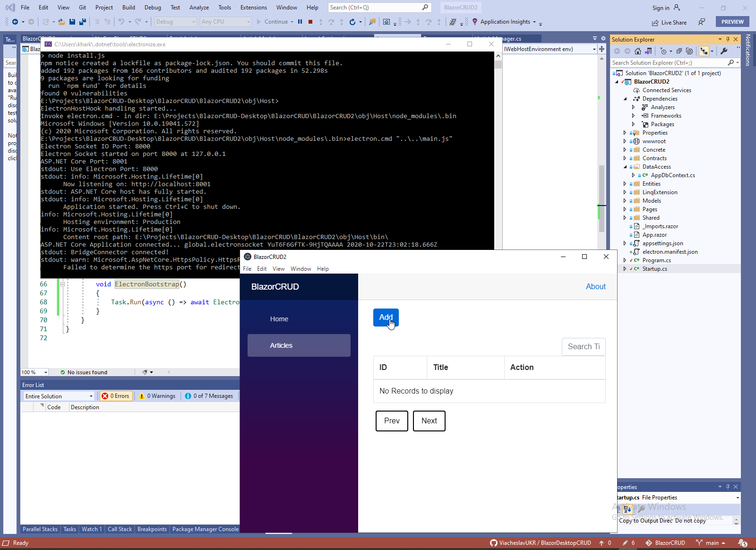This screenshot has height=550, width=756.
Task: Click the Find in Files icon in the toolbar
Action: [x=372, y=22]
